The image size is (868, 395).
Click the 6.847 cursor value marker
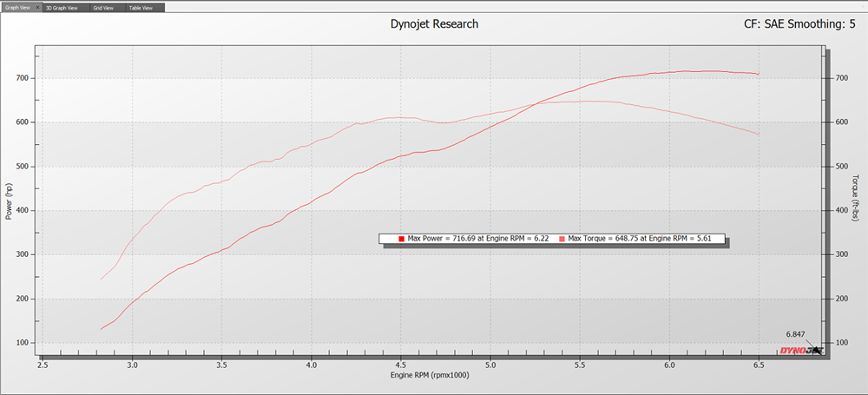point(797,334)
